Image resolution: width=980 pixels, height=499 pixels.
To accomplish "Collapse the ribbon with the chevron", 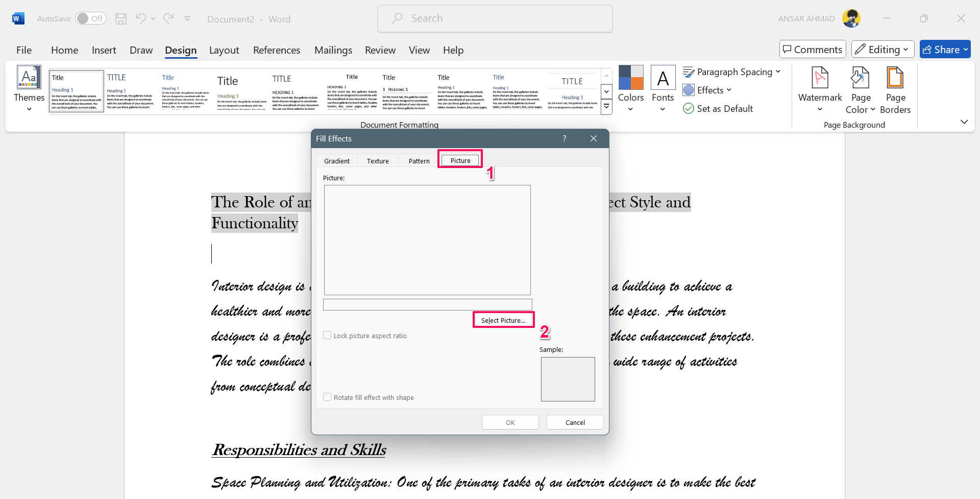I will click(964, 122).
